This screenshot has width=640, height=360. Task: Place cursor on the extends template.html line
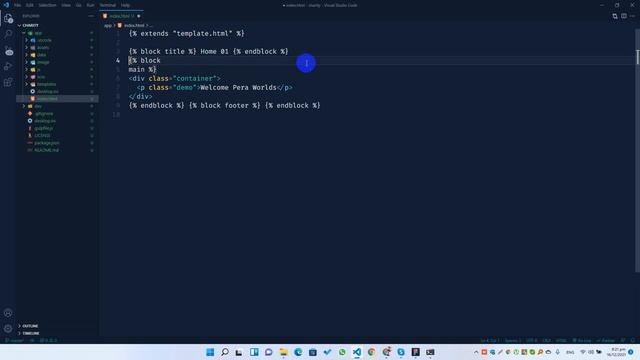point(187,33)
